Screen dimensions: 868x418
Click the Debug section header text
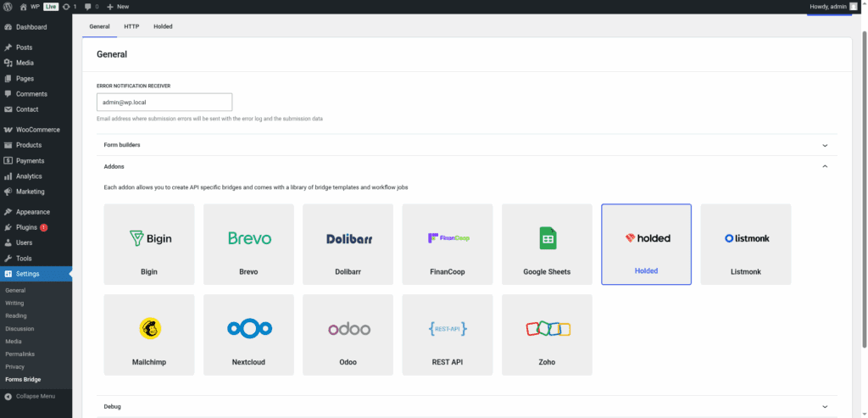click(113, 406)
